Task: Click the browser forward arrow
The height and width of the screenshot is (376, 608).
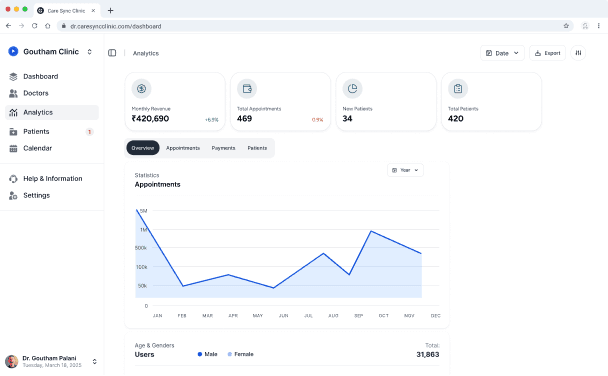Action: coord(21,26)
